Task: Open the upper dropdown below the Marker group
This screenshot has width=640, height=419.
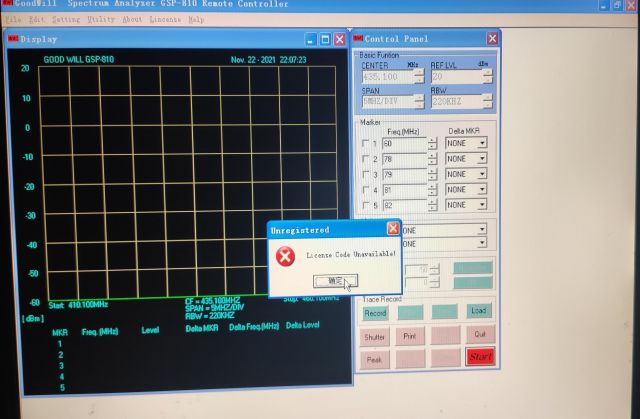Action: click(x=482, y=230)
